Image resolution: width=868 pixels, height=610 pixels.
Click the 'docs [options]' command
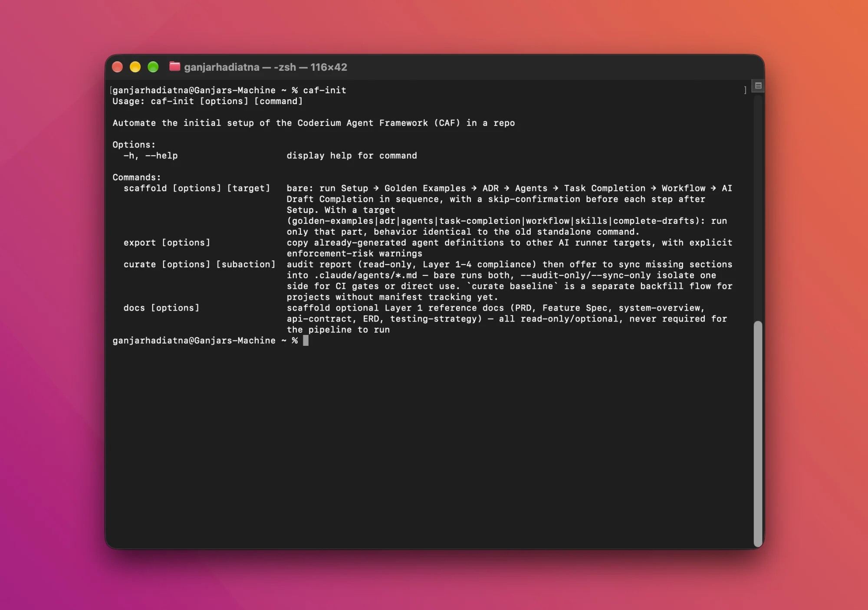coord(161,308)
